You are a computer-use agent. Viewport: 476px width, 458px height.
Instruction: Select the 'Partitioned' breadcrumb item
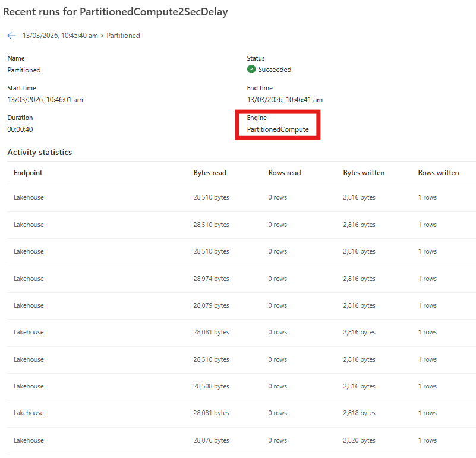123,36
